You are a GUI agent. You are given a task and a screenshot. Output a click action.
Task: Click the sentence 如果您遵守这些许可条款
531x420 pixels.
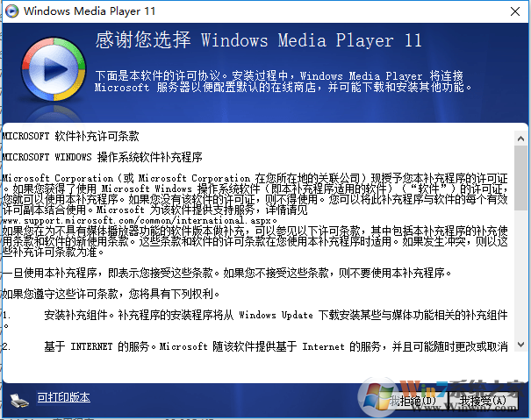pos(111,294)
